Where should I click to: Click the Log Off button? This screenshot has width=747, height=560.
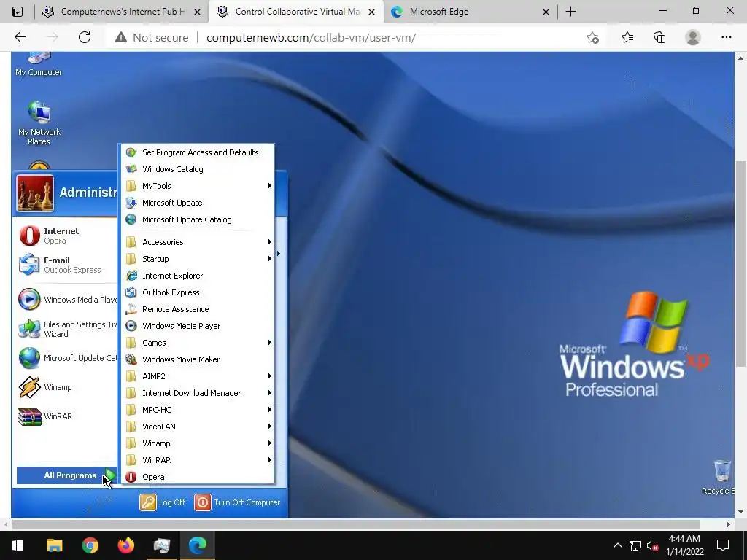[163, 502]
